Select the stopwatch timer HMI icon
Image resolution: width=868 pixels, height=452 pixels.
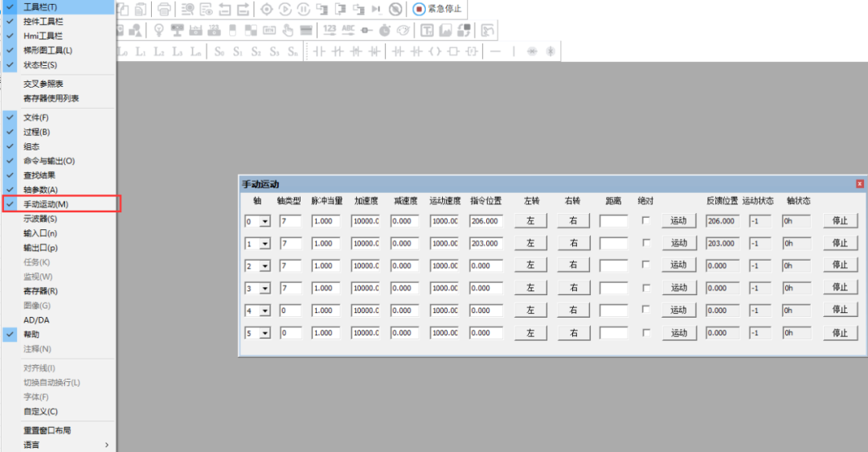pyautogui.click(x=385, y=30)
